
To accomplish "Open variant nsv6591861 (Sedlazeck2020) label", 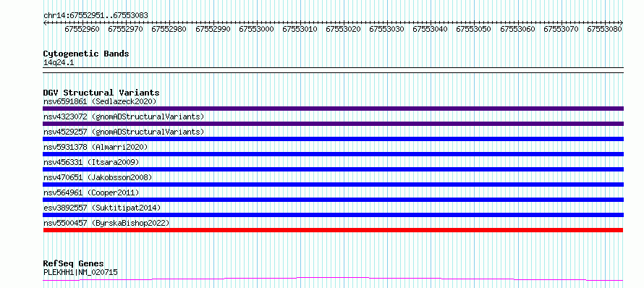I will tap(100, 101).
